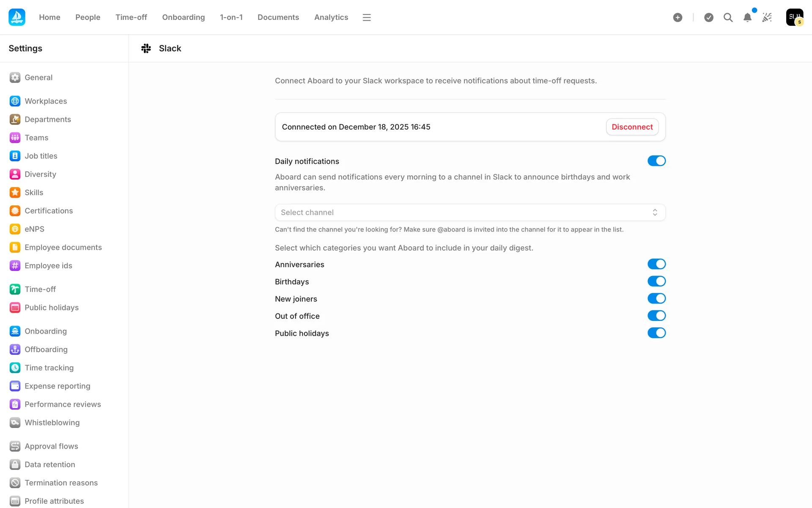Viewport: 812px width, 508px height.
Task: Turn off Anniversaries digest toggle
Action: click(x=656, y=264)
